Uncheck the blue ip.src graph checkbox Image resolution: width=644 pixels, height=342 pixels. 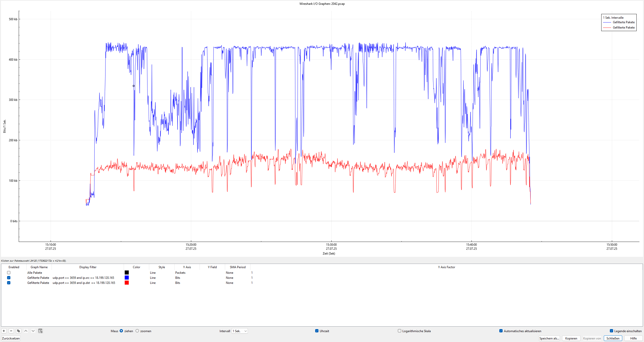9,278
